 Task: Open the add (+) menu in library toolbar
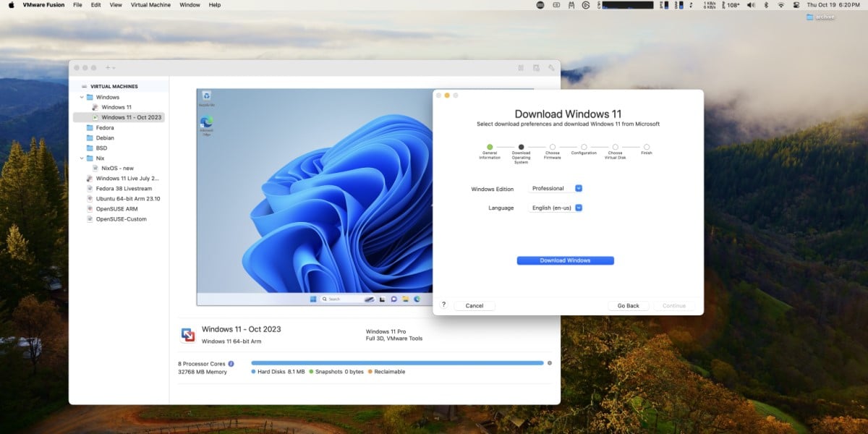tap(110, 67)
